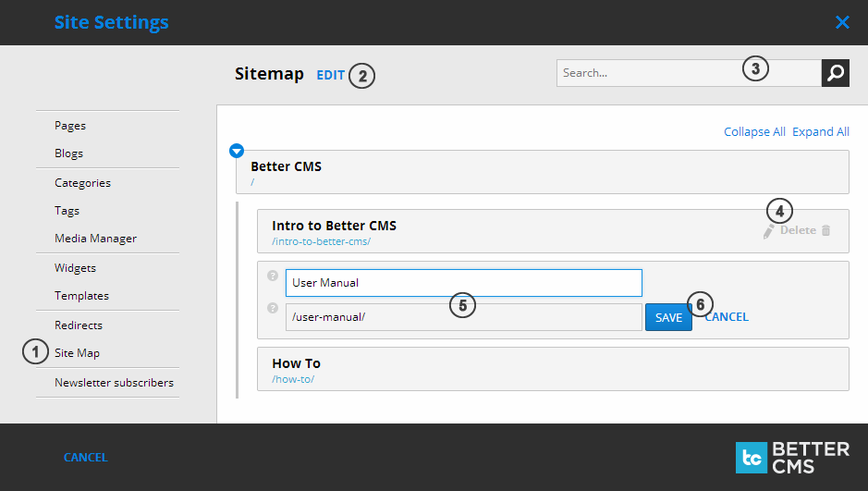Screen dimensions: 868x491
Task: Click help icon beside User Manual title field
Action: coord(273,276)
